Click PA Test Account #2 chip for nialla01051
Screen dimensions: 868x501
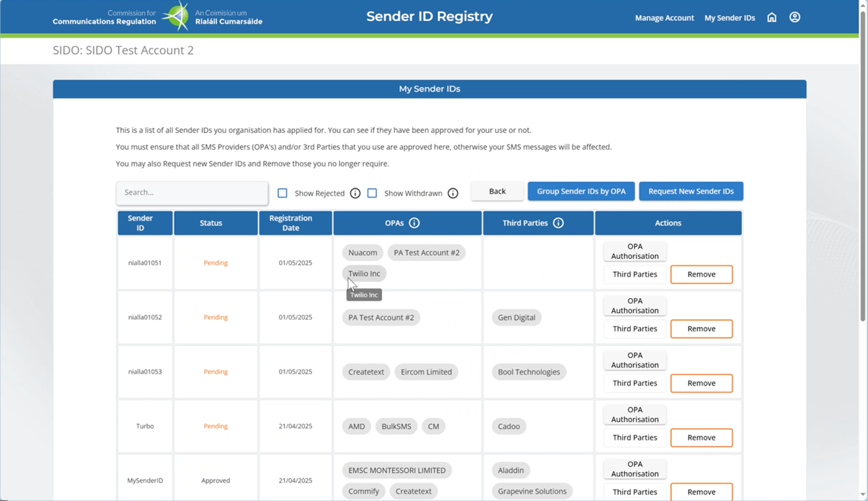tap(426, 253)
